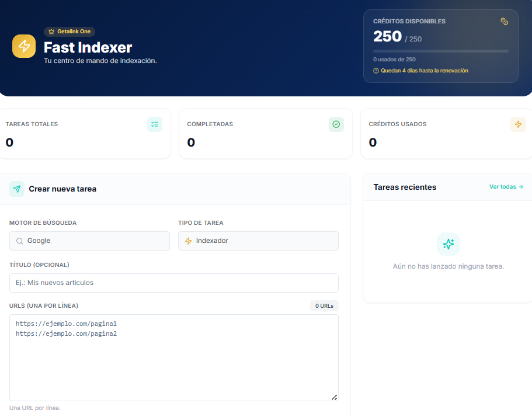Screen dimensions: 532x417
Task: Click 'Aún no has lanzado ninguna tarea.' message
Action: point(448,266)
